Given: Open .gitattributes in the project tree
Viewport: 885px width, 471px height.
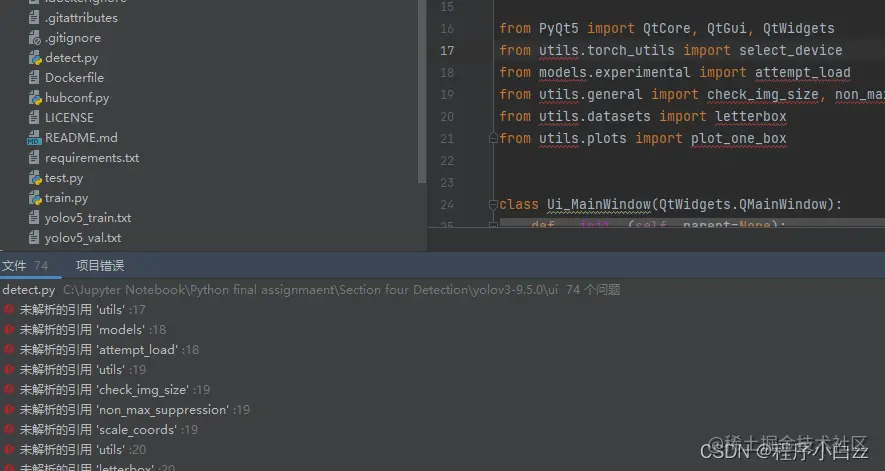Looking at the screenshot, I should (x=81, y=18).
